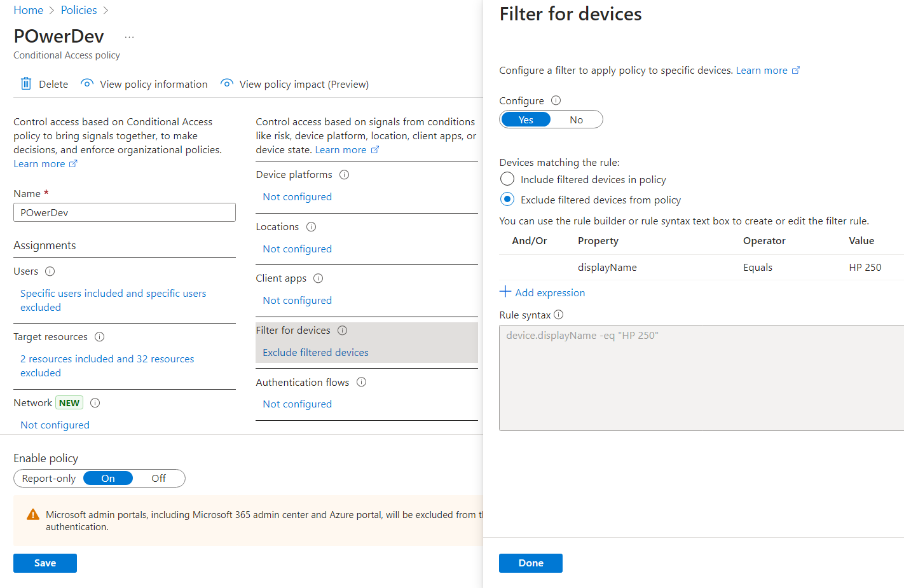Screen dimensions: 904x588
Task: Click the Configure info icon
Action: 556,100
